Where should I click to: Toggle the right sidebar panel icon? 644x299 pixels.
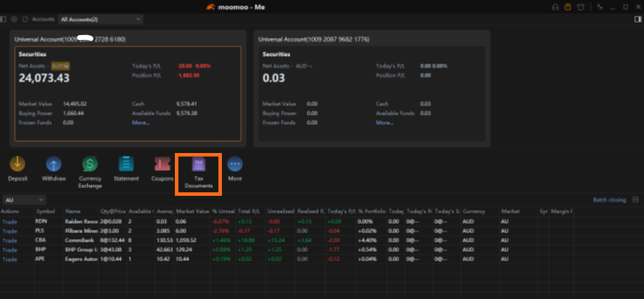click(x=638, y=19)
